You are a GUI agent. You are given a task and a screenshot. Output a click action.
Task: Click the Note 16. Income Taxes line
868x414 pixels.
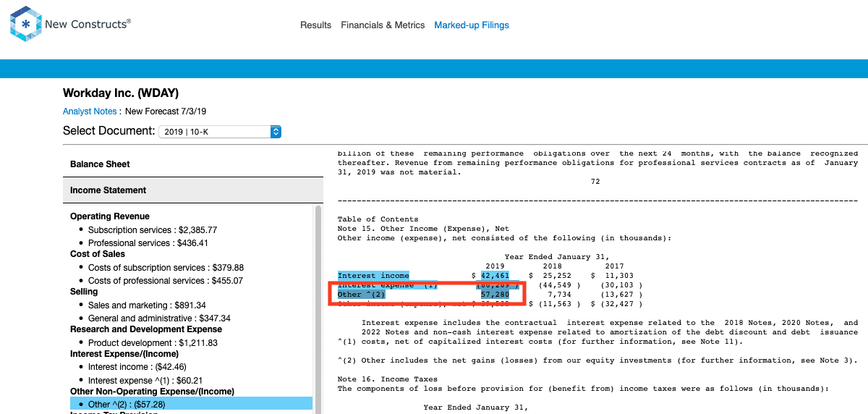click(x=387, y=379)
